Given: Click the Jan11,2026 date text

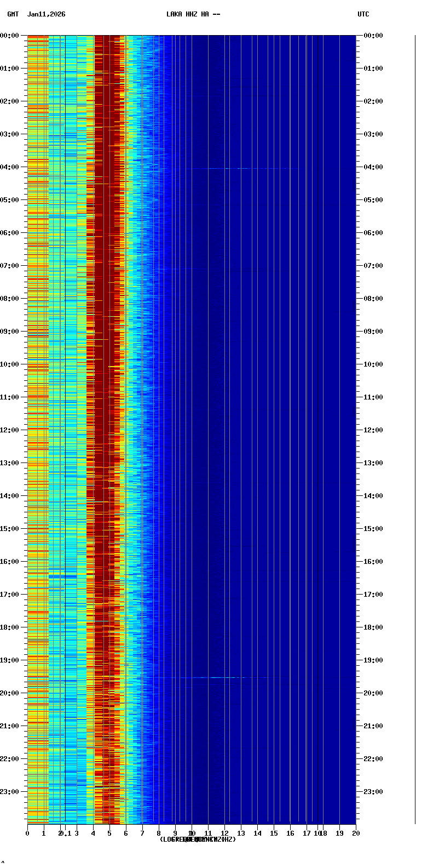Looking at the screenshot, I should (x=46, y=14).
